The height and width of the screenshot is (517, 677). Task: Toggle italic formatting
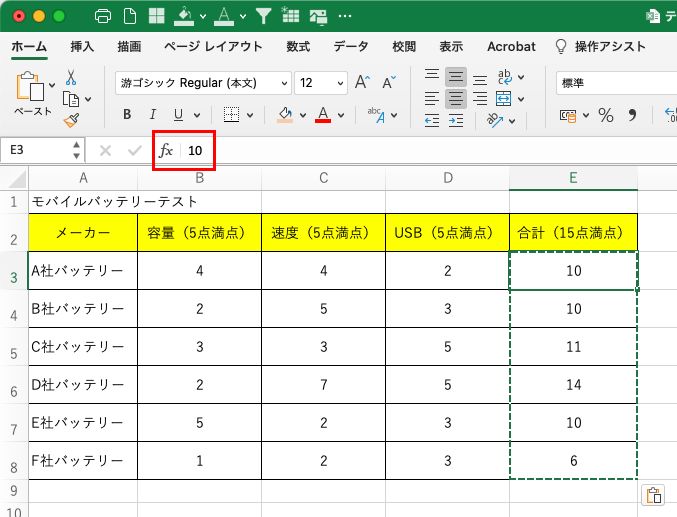pos(152,115)
